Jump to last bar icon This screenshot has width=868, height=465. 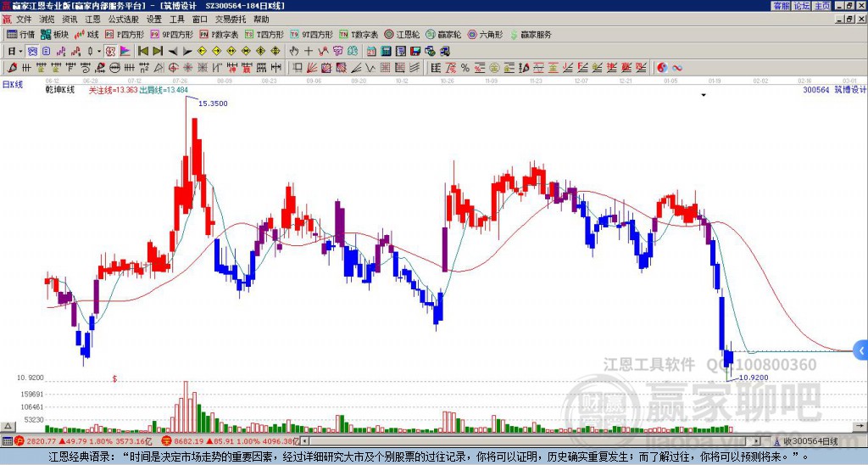coord(158,52)
